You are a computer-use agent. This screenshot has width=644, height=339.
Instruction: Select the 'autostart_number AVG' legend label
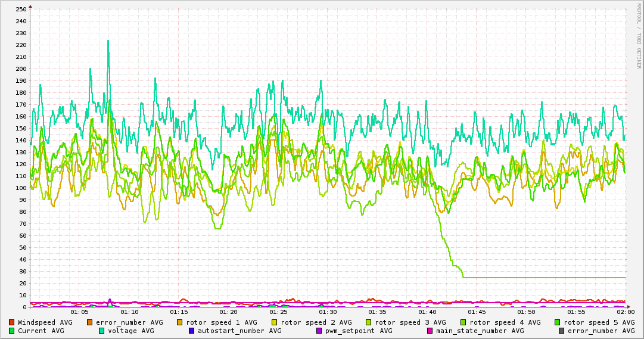pyautogui.click(x=239, y=331)
